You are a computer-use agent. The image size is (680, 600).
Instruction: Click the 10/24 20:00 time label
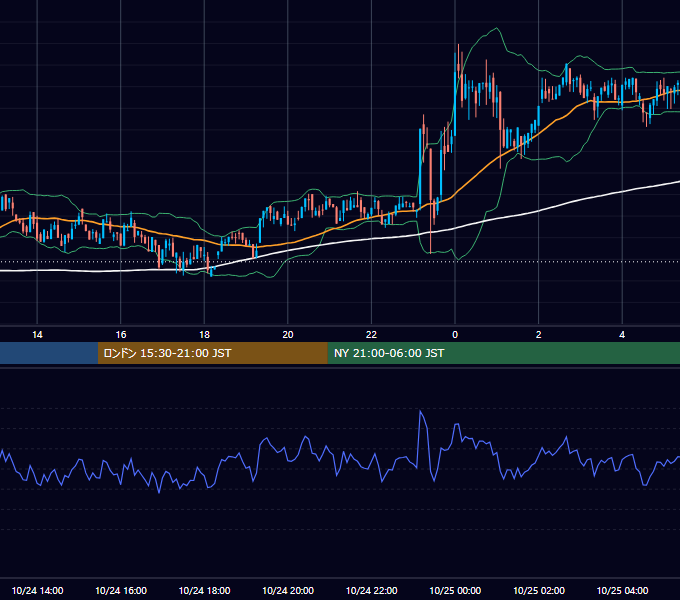[288, 590]
